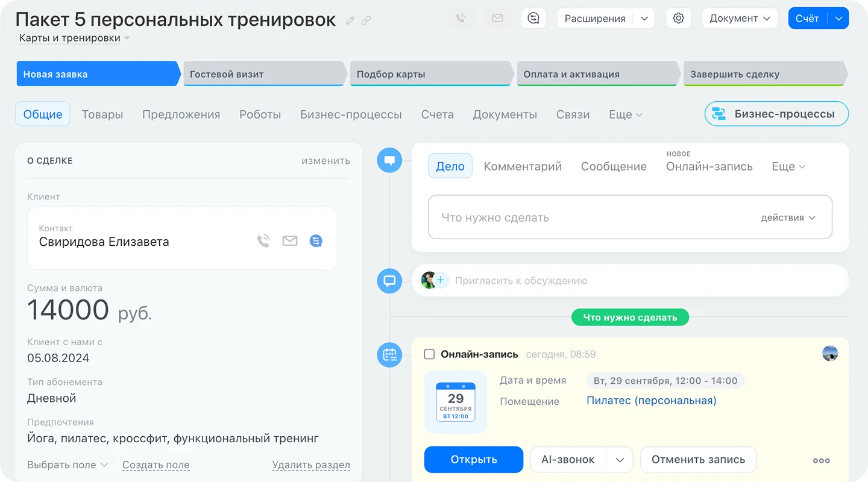Open the Документ dropdown

740,18
